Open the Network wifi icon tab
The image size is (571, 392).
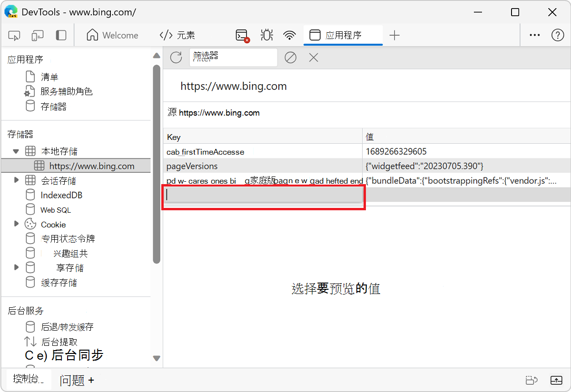(289, 35)
